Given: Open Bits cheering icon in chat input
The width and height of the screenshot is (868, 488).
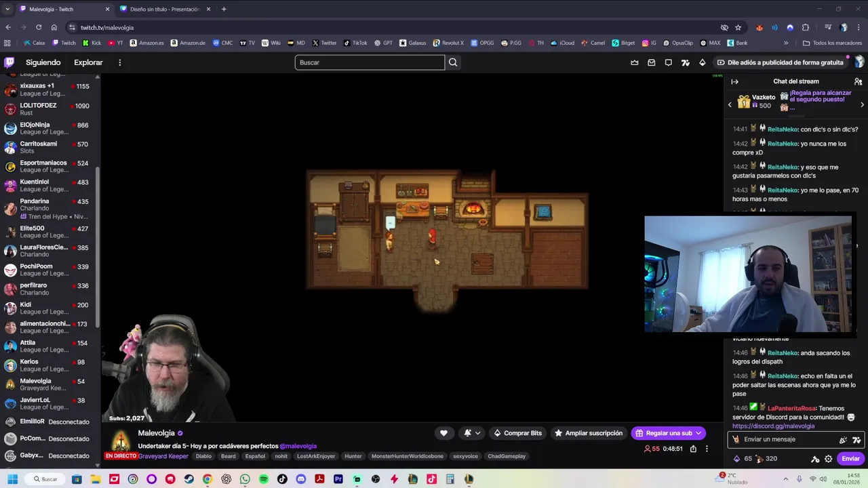Looking at the screenshot, I should tap(843, 440).
